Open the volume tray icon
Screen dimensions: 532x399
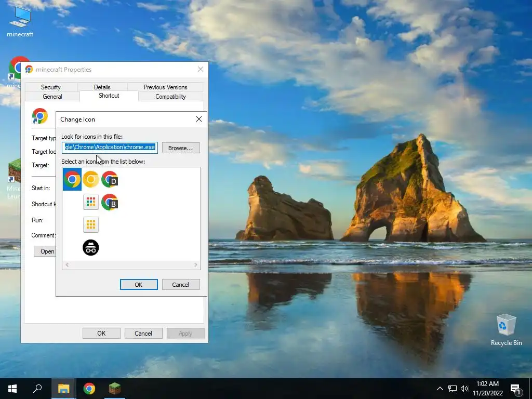(464, 389)
